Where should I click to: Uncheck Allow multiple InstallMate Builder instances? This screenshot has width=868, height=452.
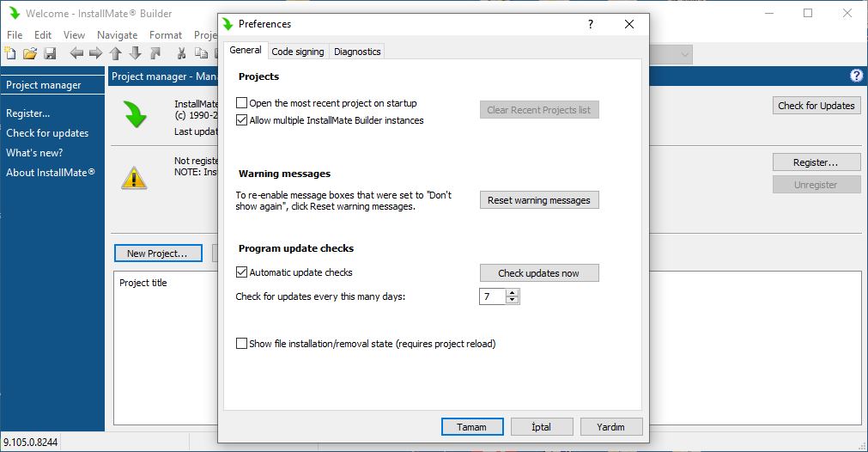click(x=241, y=119)
